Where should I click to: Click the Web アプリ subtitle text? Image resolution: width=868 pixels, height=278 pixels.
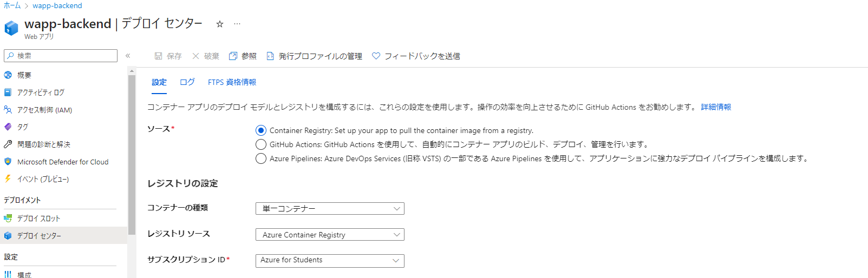coord(39,37)
